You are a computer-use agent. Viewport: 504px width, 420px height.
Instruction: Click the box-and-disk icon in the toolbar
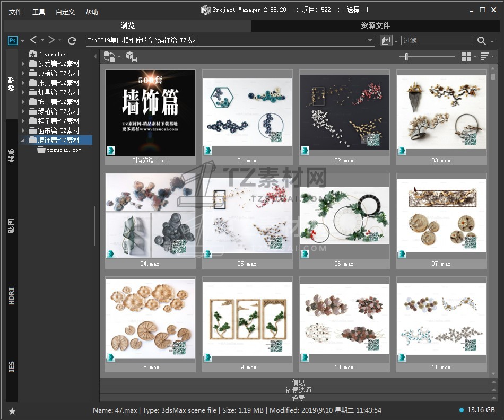pyautogui.click(x=132, y=57)
